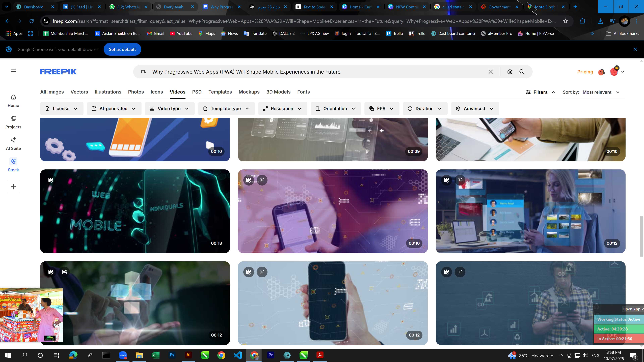Expand the Duration filter dropdown

(x=425, y=108)
